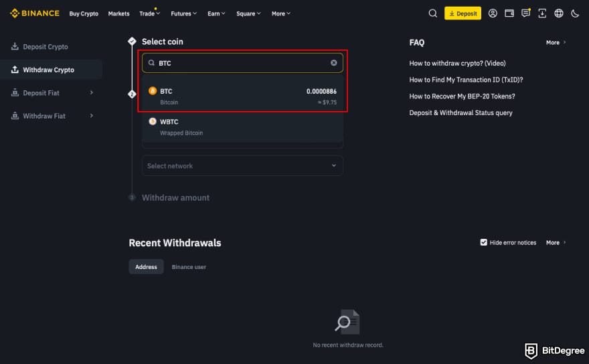This screenshot has height=364, width=589.
Task: Expand Deposit Fiat submenu arrow
Action: point(91,92)
